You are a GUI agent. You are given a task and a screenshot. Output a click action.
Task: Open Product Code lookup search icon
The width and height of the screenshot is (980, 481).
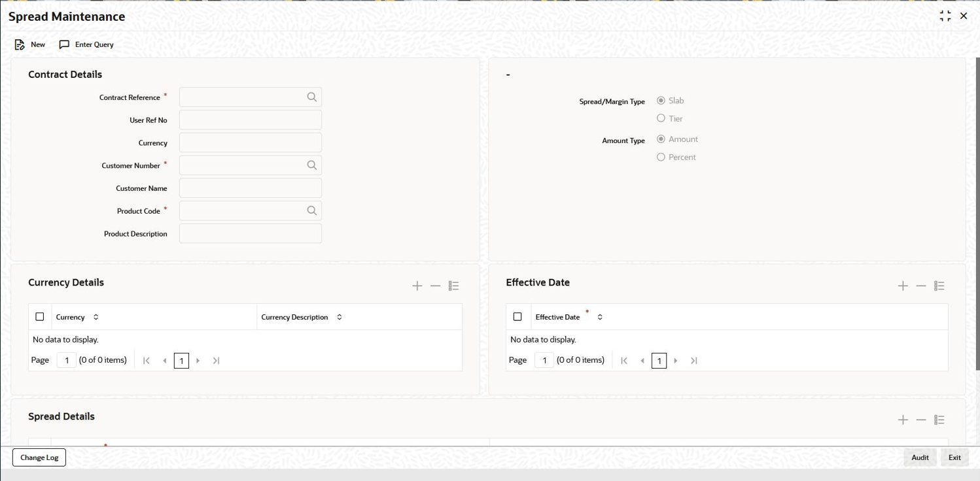coord(311,210)
